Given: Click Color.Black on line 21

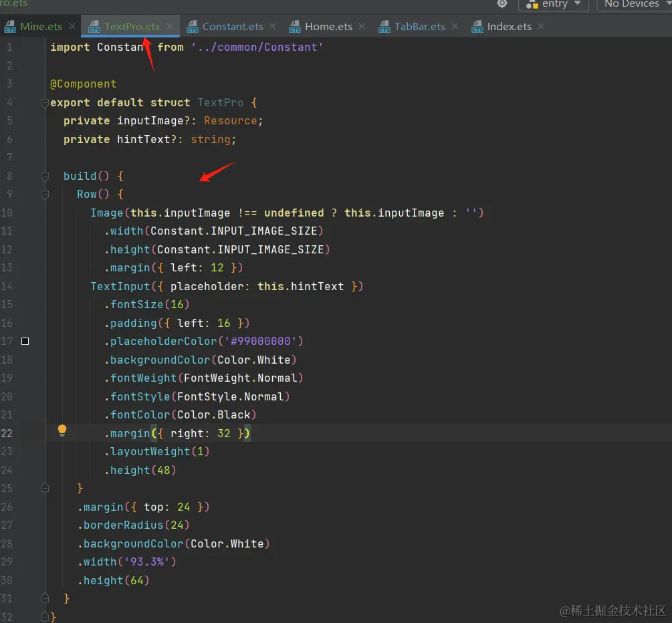Looking at the screenshot, I should click(214, 414).
